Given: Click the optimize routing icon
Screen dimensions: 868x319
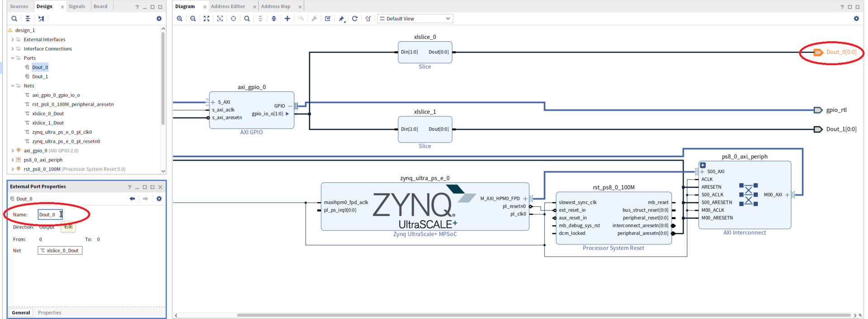Looking at the screenshot, I should coord(368,19).
